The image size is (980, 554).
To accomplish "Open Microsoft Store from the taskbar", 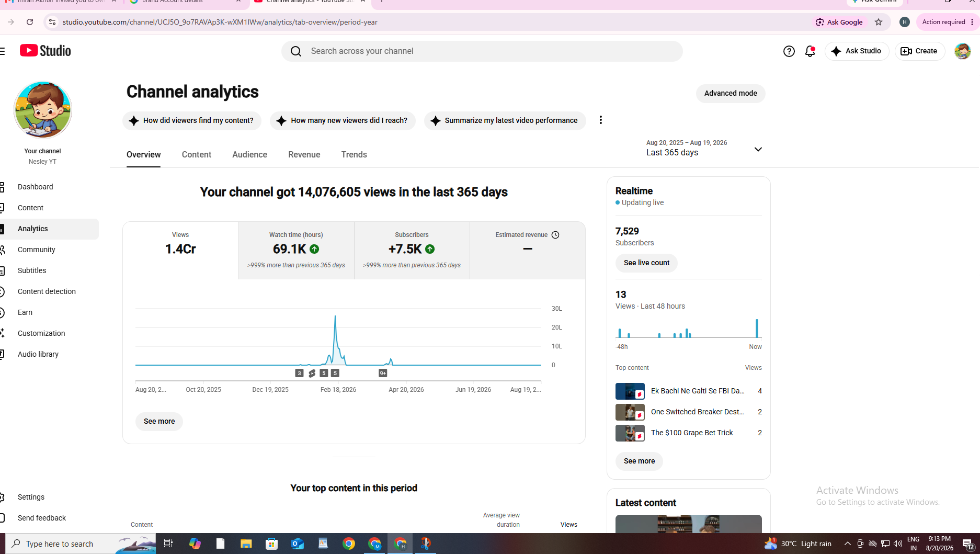I will tap(271, 544).
